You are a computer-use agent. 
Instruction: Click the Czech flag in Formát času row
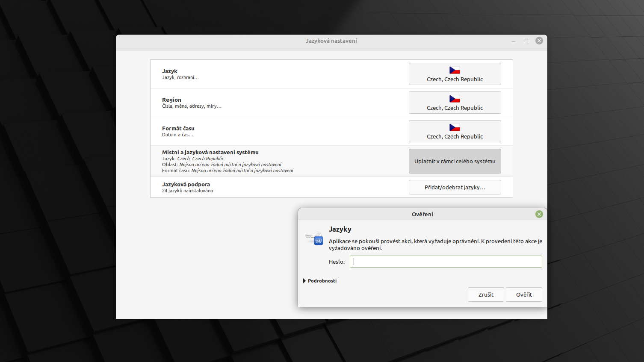(455, 127)
